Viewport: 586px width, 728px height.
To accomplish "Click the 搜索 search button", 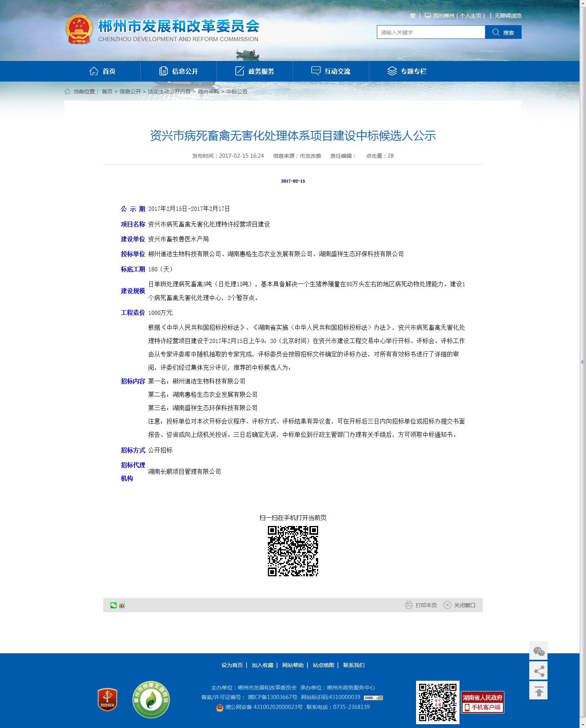I will click(503, 32).
